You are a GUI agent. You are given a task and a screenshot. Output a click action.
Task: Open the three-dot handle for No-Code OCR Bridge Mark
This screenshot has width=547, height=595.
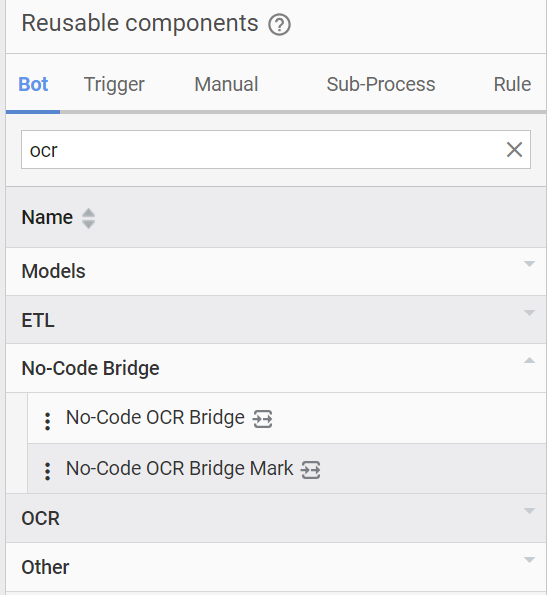(x=47, y=471)
